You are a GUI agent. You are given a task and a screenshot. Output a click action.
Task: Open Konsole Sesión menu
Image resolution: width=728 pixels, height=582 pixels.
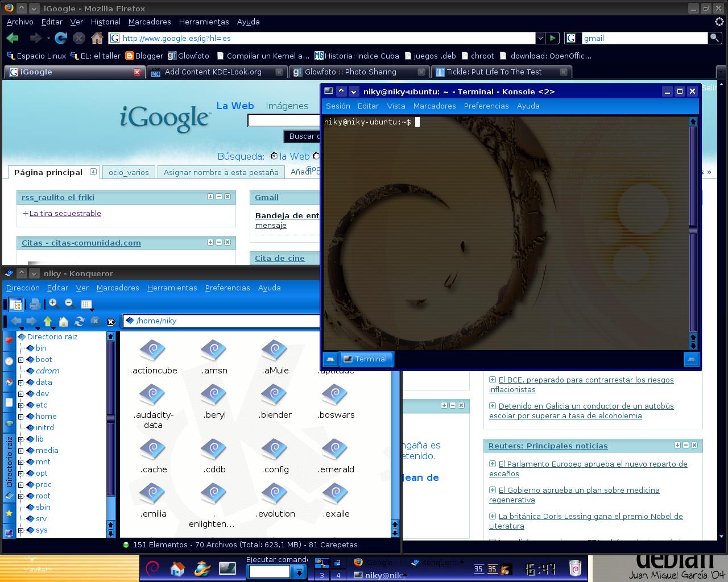point(338,106)
